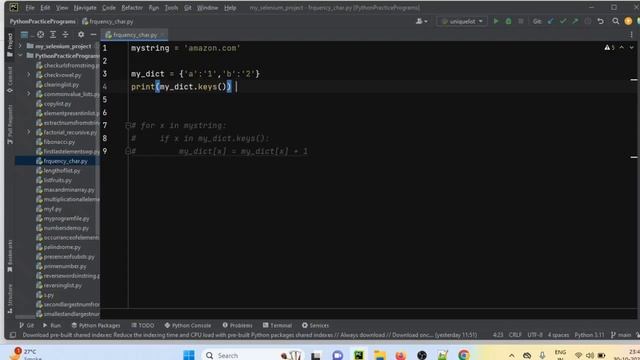Open the Run tool window button

point(52,325)
